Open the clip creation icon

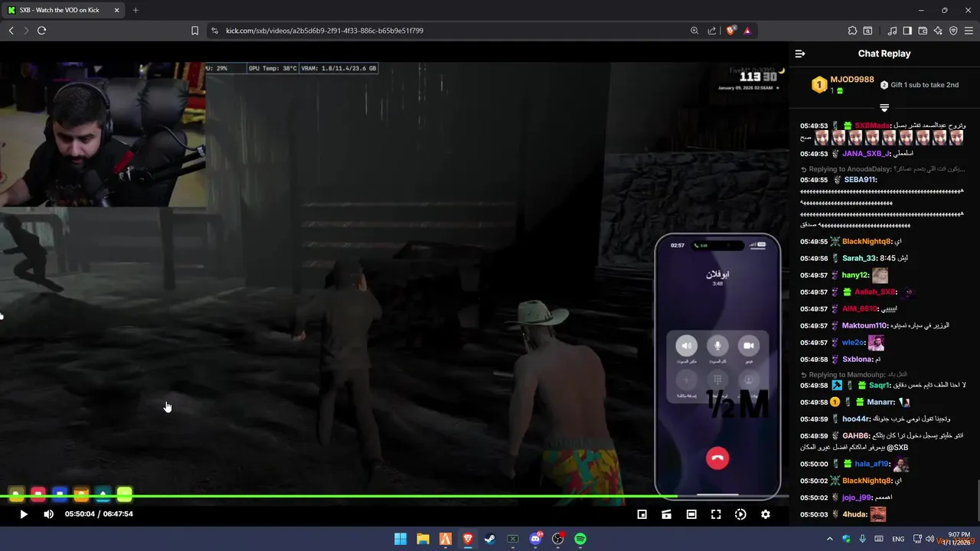coord(667,514)
